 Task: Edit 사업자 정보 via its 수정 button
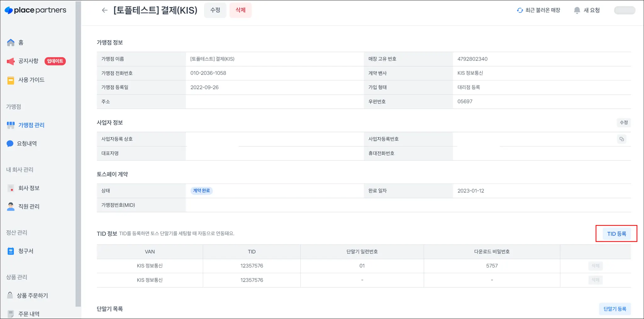pos(624,123)
